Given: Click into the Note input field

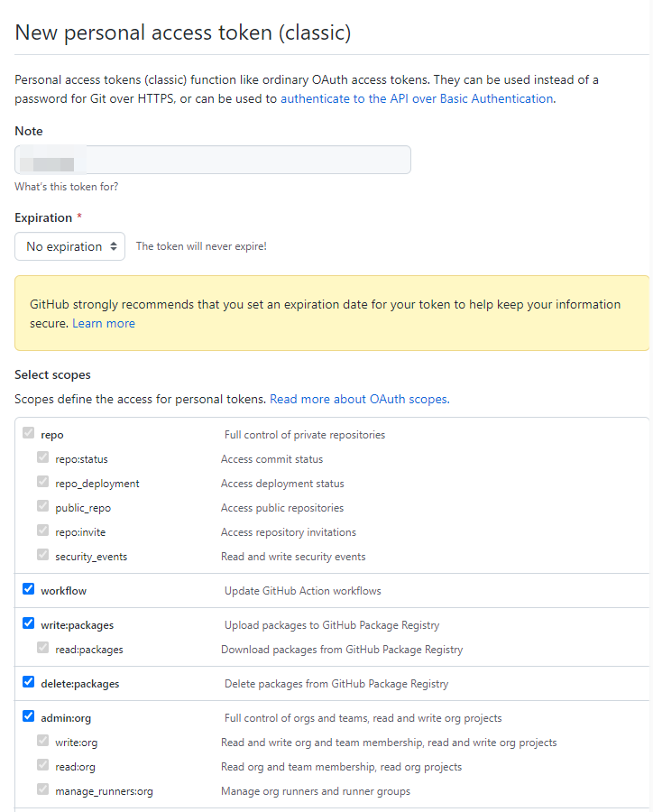Looking at the screenshot, I should [213, 160].
